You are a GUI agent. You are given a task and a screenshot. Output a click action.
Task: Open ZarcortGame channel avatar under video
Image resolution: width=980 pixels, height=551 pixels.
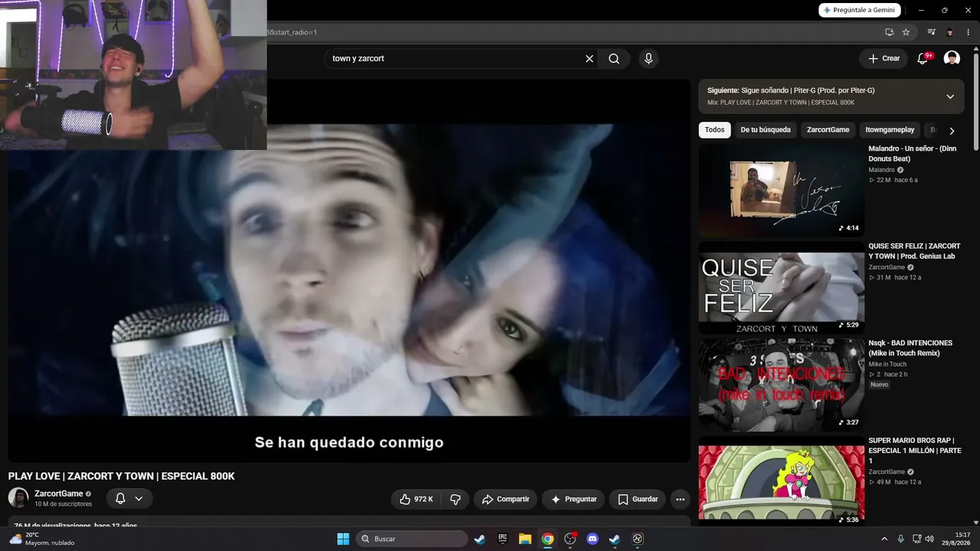tap(18, 498)
